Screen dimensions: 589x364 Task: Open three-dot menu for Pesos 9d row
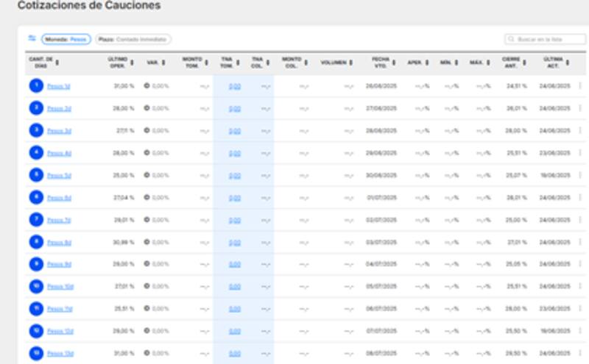pyautogui.click(x=579, y=264)
